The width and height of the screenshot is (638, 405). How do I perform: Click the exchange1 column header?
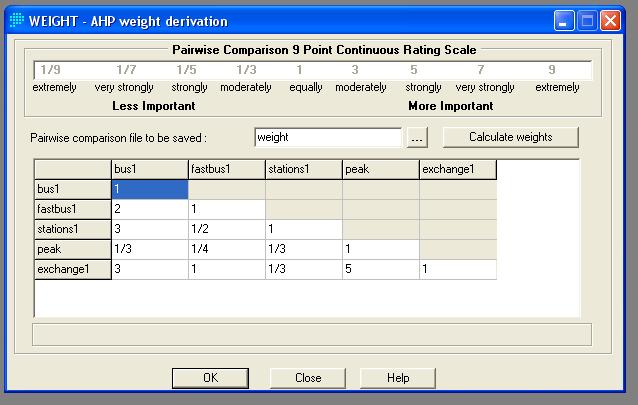pyautogui.click(x=457, y=169)
